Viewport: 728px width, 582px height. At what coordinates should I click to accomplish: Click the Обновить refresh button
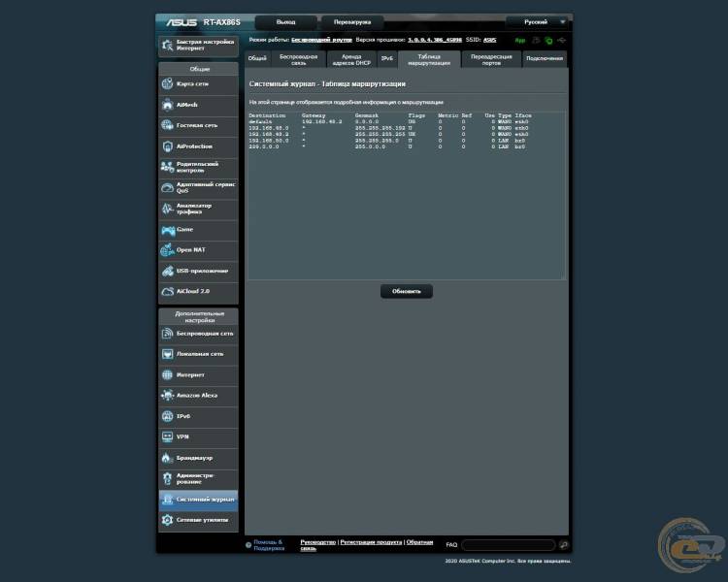[407, 291]
